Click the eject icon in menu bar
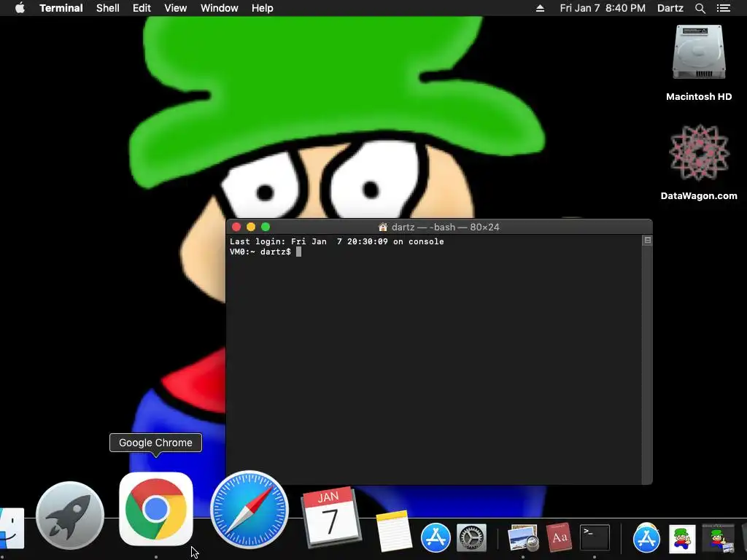This screenshot has height=560, width=747. [x=540, y=8]
